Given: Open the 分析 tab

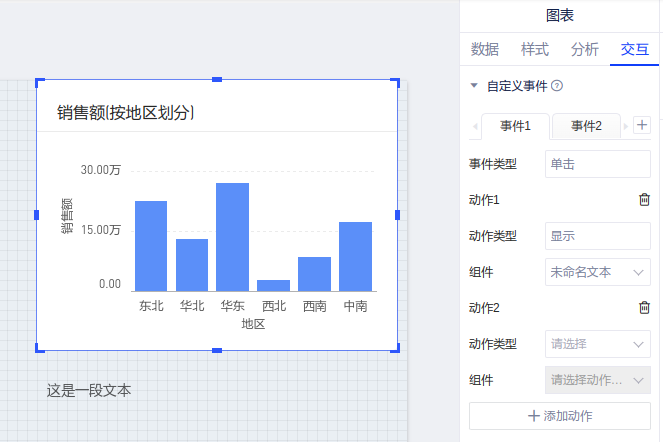Looking at the screenshot, I should [585, 49].
